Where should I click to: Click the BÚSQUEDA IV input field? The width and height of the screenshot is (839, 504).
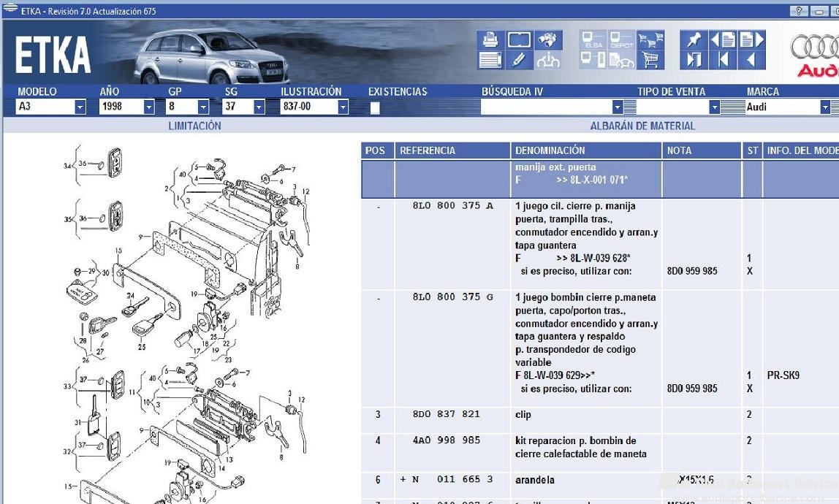coord(547,107)
